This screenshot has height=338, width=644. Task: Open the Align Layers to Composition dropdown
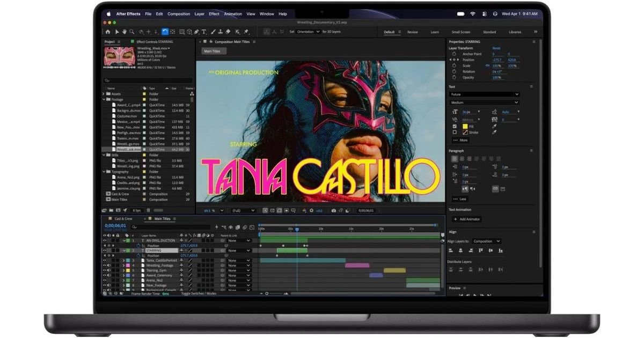coord(487,241)
